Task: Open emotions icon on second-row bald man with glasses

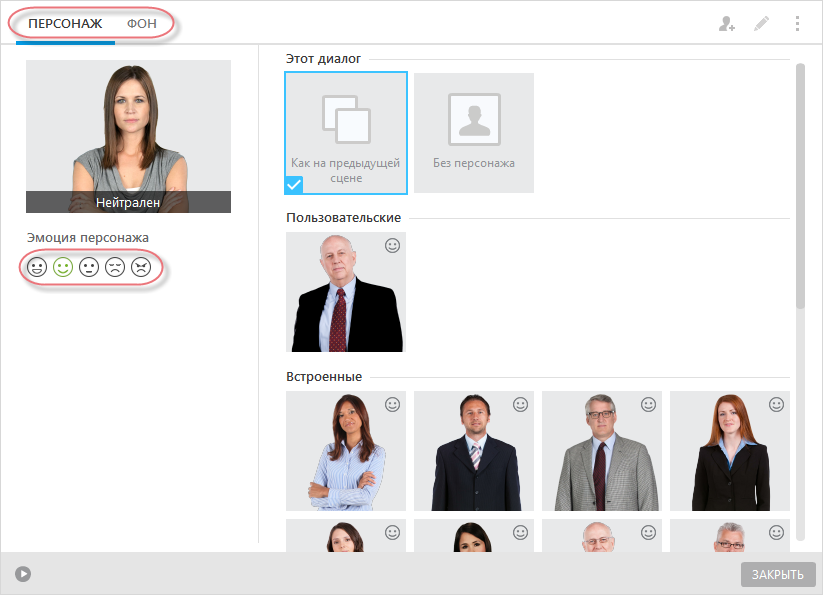Action: tap(649, 533)
